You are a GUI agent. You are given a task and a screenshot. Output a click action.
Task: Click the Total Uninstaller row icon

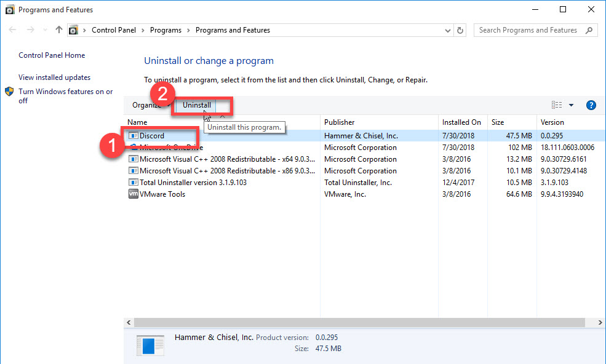[133, 182]
